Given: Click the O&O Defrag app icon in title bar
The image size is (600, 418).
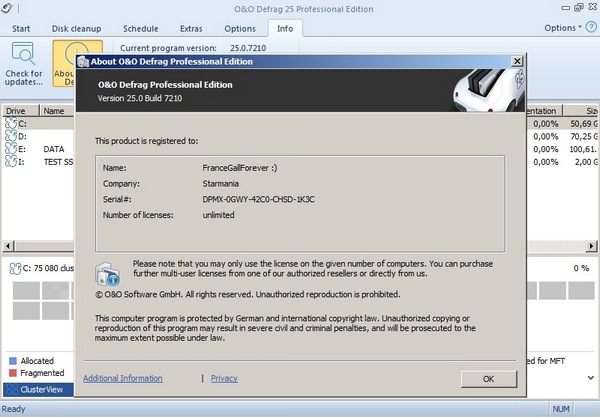Looking at the screenshot, I should click(x=7, y=7).
